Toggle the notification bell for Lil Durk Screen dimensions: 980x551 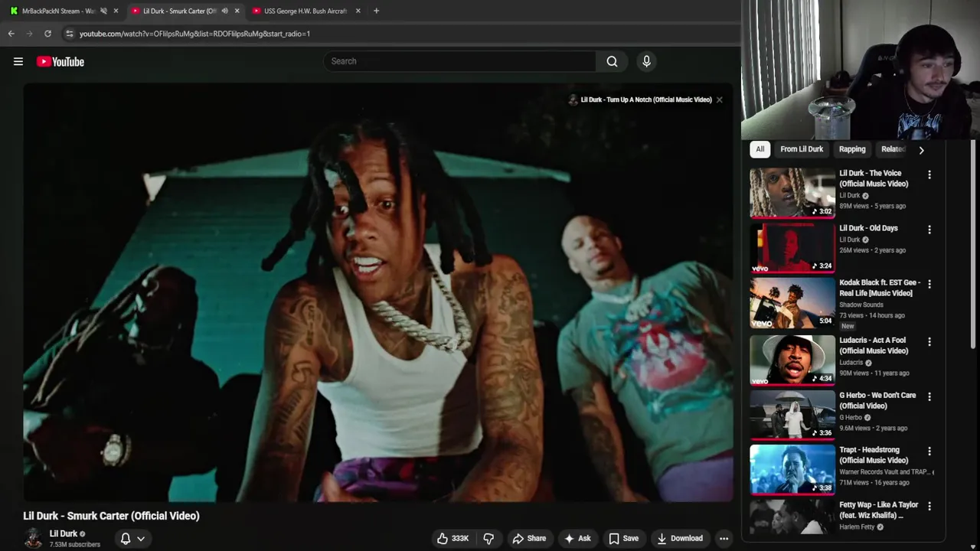coord(126,539)
